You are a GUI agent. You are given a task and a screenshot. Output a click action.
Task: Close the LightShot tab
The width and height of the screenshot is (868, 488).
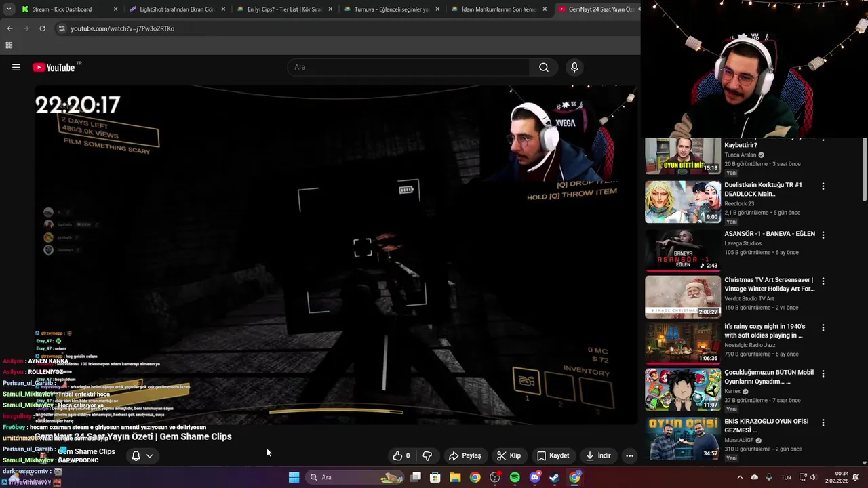223,9
